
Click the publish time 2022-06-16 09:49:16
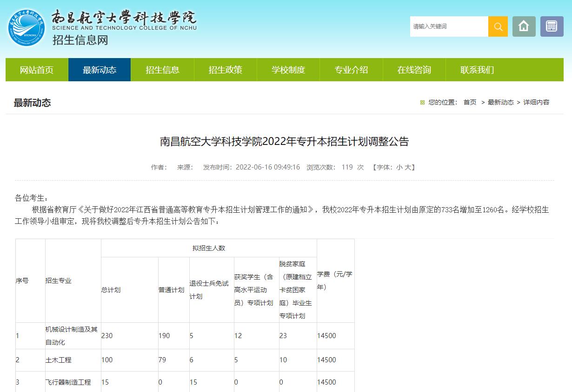point(268,167)
